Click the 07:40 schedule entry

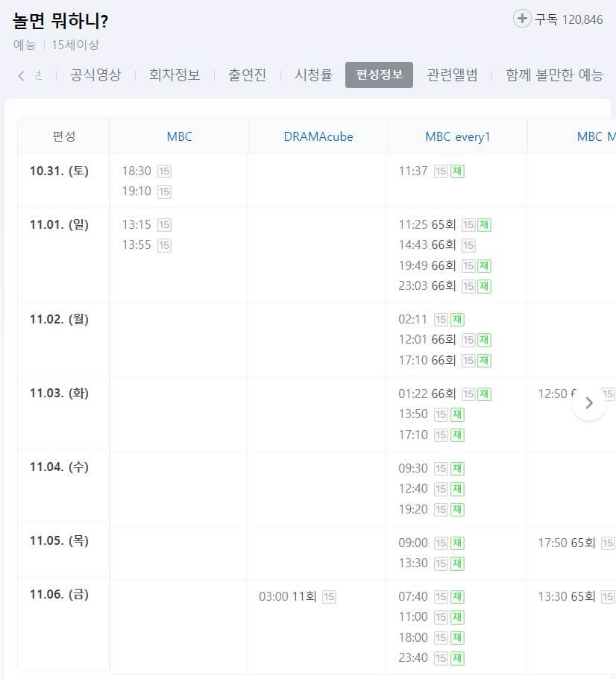point(432,597)
